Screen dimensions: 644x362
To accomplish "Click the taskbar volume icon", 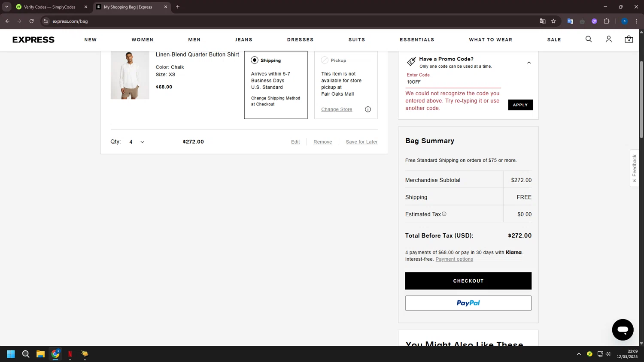I will click(608, 354).
